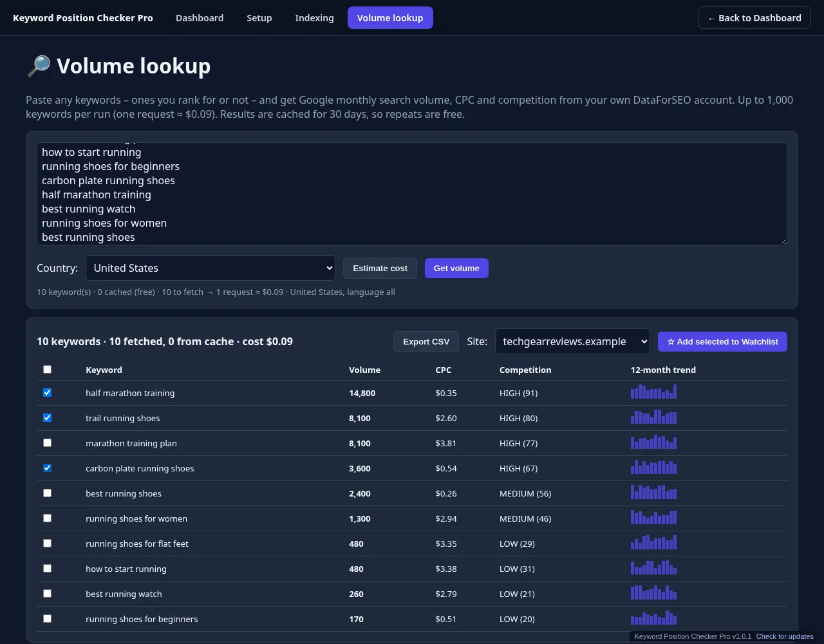The width and height of the screenshot is (824, 644).
Task: Click the Volume column header
Action: pyautogui.click(x=364, y=370)
